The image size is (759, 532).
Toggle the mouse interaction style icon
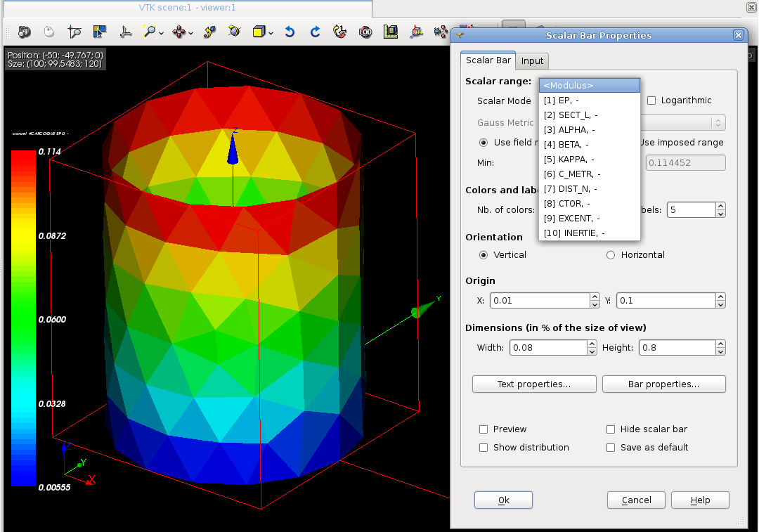[49, 32]
